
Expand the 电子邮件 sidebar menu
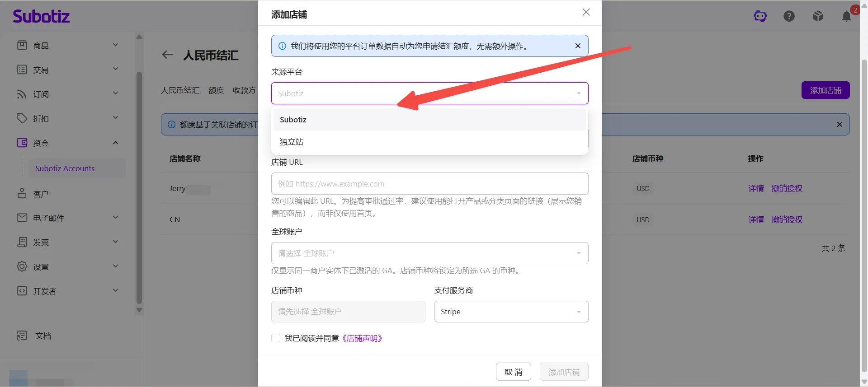[115, 217]
